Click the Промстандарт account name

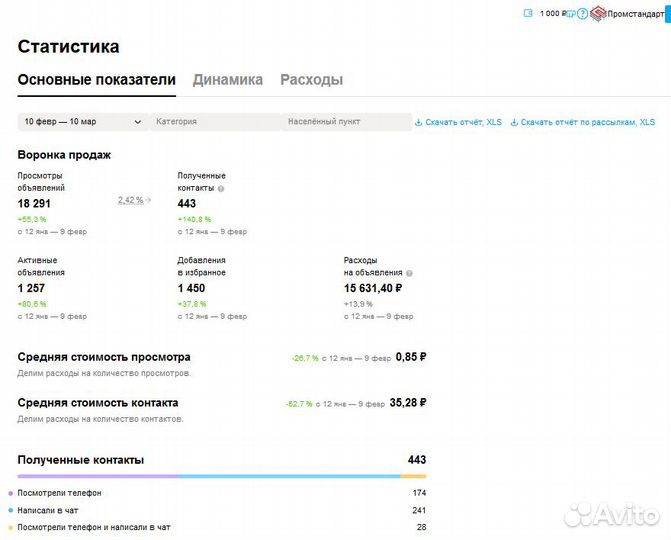(x=635, y=14)
